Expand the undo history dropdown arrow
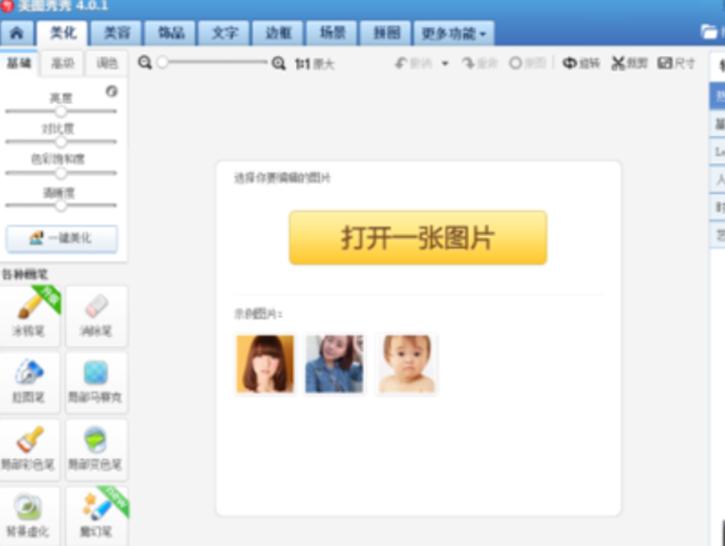 coord(445,63)
